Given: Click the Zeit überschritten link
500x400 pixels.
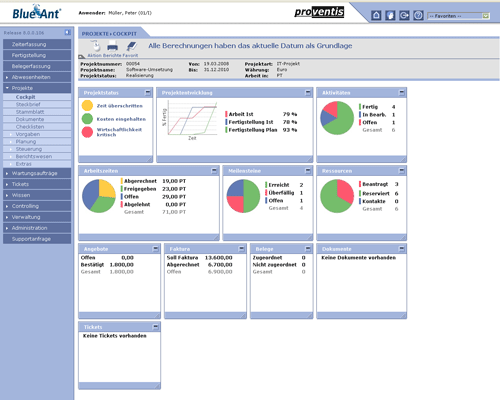Looking at the screenshot, I should coord(119,106).
